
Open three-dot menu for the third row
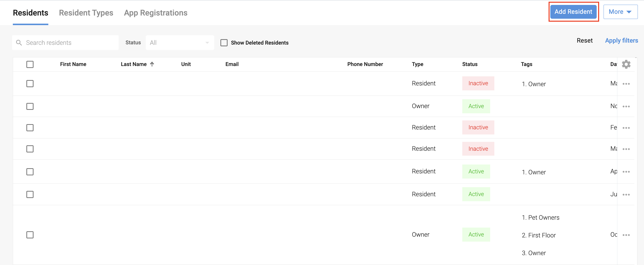pos(626,128)
